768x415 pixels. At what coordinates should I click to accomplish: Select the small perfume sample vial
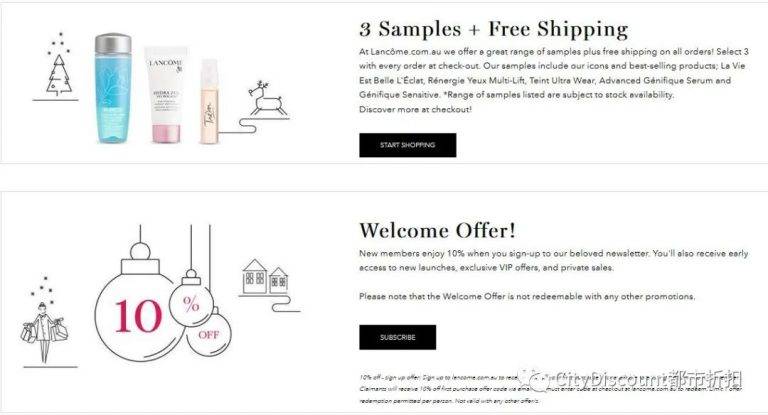[x=209, y=101]
